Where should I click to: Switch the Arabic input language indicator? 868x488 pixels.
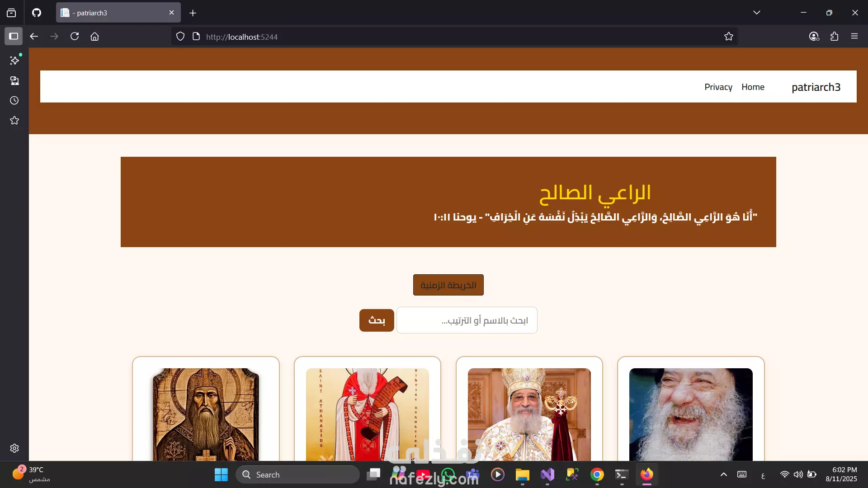[763, 475]
